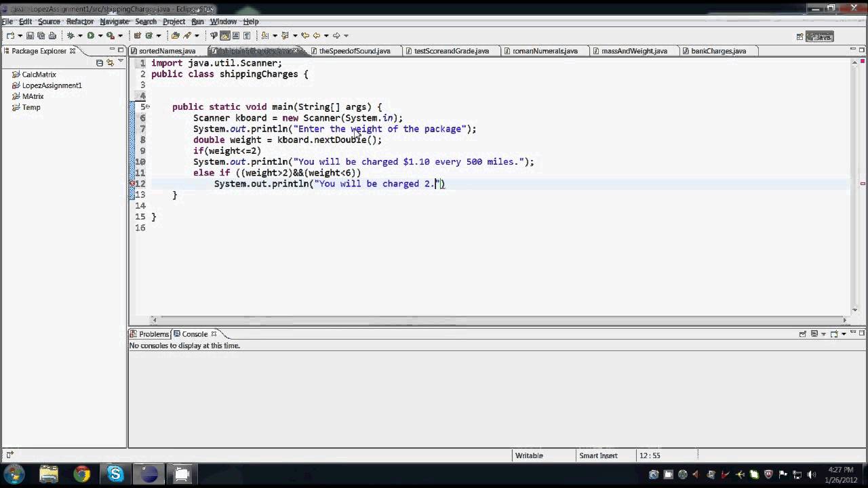
Task: Collapse the main method fold on line 5
Action: (147, 107)
